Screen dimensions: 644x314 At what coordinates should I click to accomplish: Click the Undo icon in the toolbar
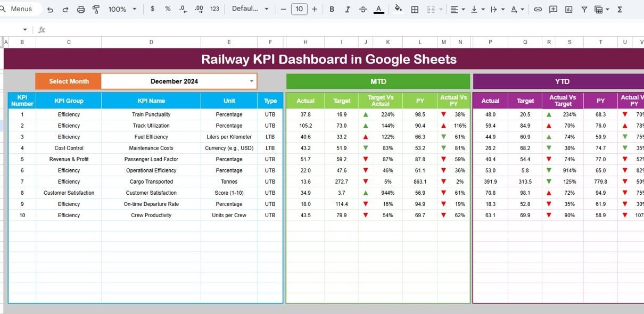click(50, 10)
